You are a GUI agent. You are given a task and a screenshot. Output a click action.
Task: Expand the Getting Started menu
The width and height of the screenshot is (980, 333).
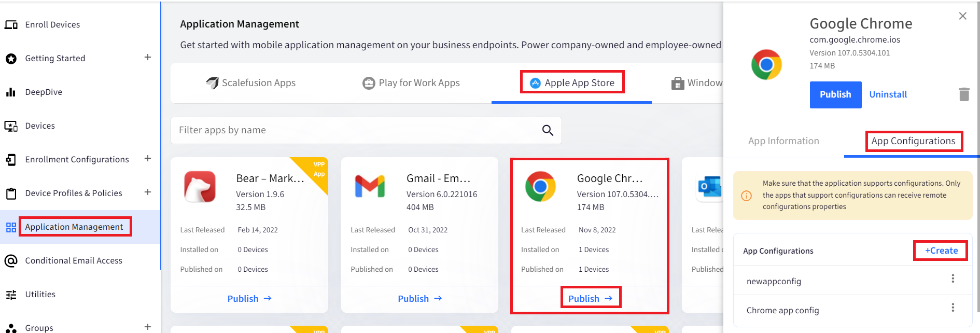(148, 57)
